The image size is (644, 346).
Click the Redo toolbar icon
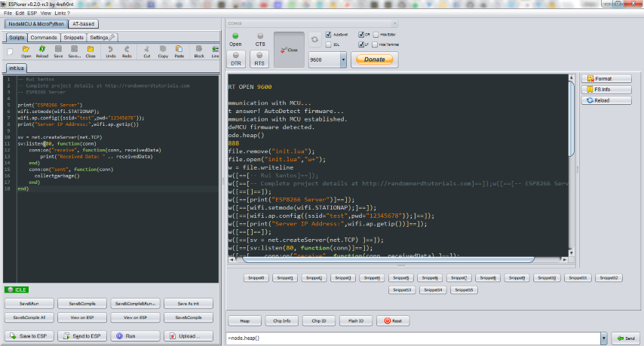click(127, 51)
